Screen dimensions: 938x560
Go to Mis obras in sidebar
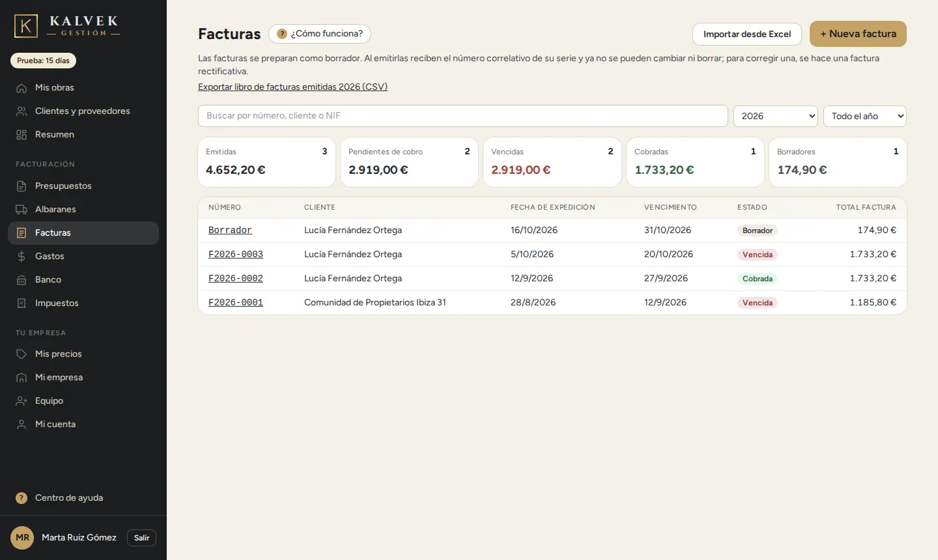pos(83,88)
